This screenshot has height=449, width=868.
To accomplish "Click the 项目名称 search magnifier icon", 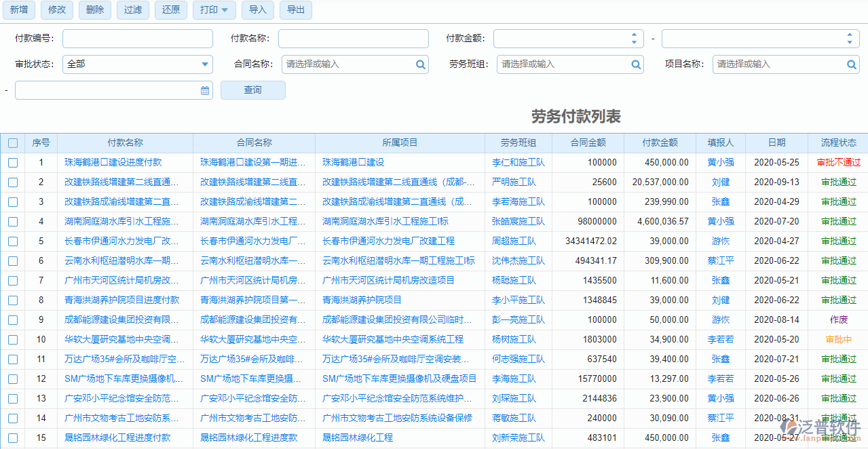I will point(852,64).
